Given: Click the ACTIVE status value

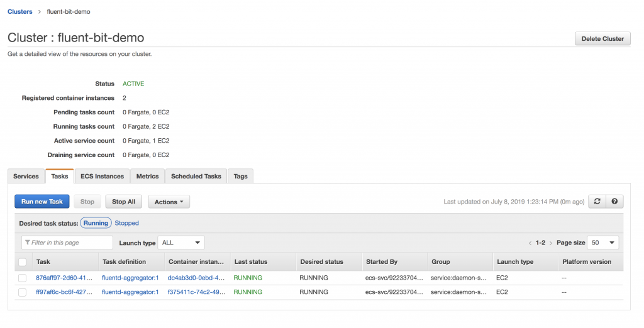Looking at the screenshot, I should tap(133, 84).
